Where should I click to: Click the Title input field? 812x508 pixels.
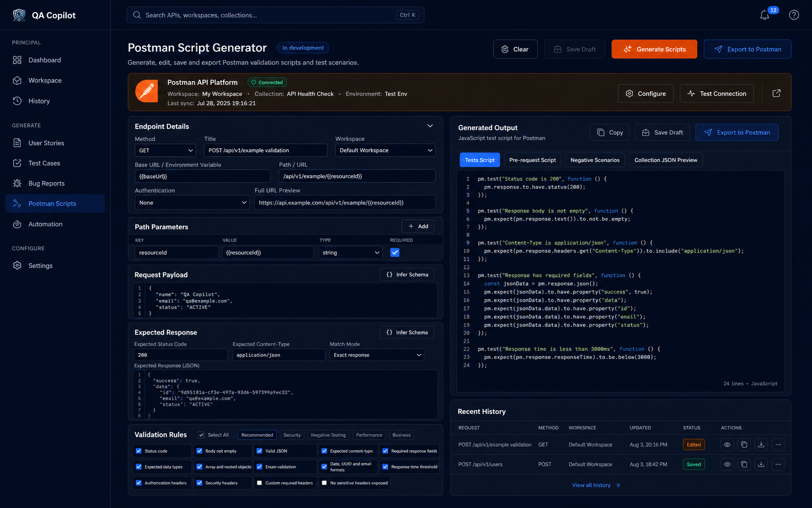[266, 151]
